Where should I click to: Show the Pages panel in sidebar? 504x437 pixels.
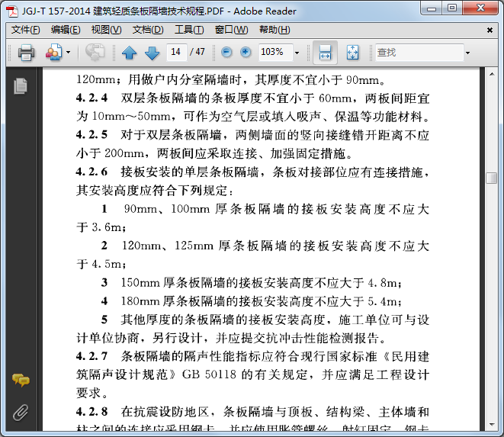21,86
